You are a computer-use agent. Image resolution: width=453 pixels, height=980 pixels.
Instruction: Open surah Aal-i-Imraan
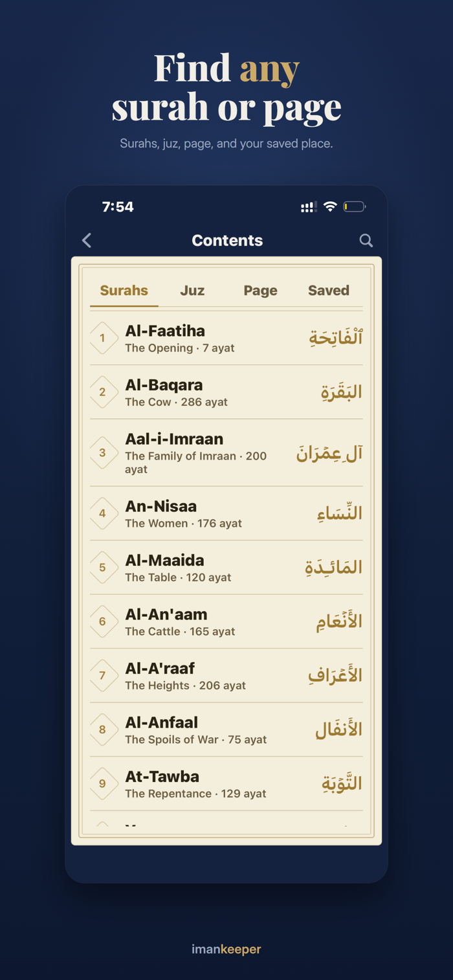pos(226,452)
